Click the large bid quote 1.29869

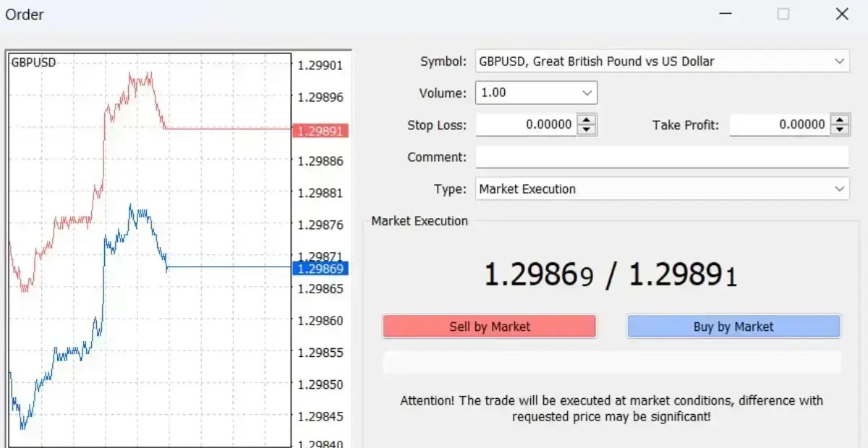pos(539,273)
